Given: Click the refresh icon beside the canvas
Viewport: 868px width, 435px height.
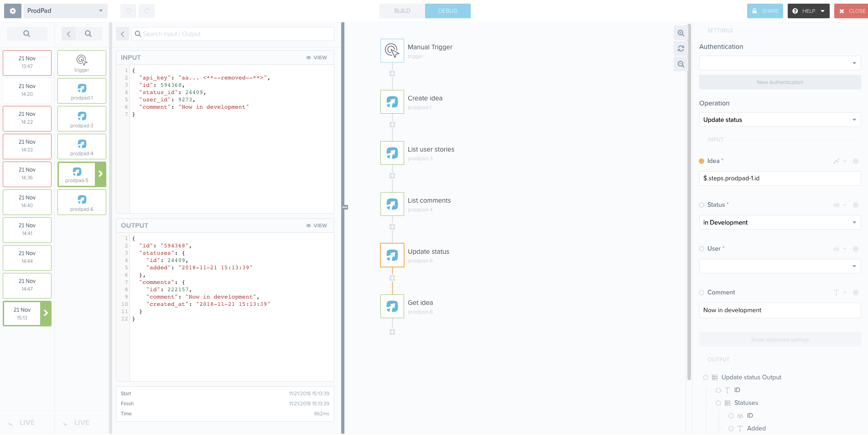Looking at the screenshot, I should coord(680,48).
